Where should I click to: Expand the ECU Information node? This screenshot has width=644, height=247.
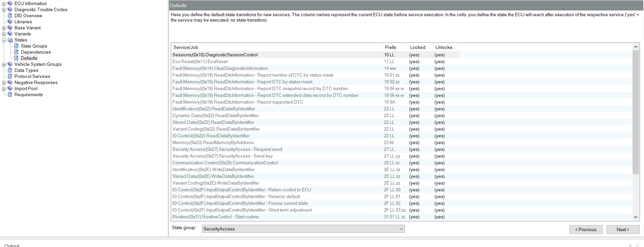(4, 4)
